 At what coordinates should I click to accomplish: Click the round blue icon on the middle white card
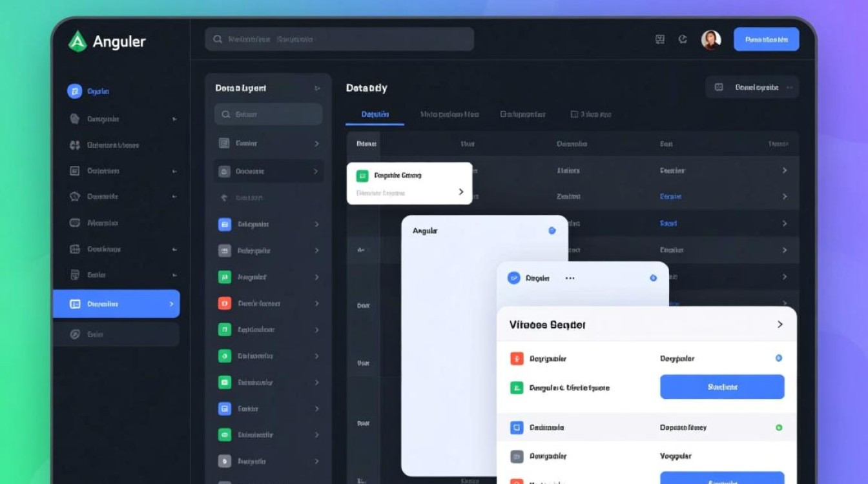[513, 278]
